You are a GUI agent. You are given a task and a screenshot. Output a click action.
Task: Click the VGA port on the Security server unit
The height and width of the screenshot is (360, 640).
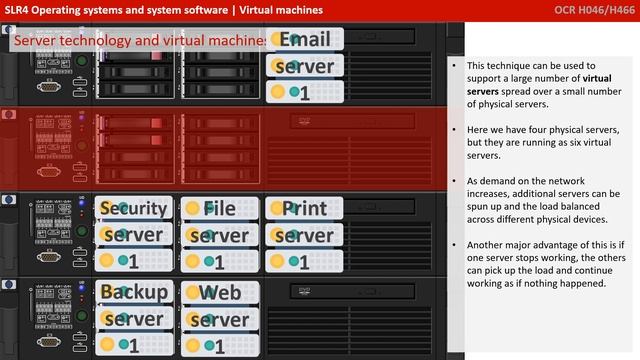(49, 257)
